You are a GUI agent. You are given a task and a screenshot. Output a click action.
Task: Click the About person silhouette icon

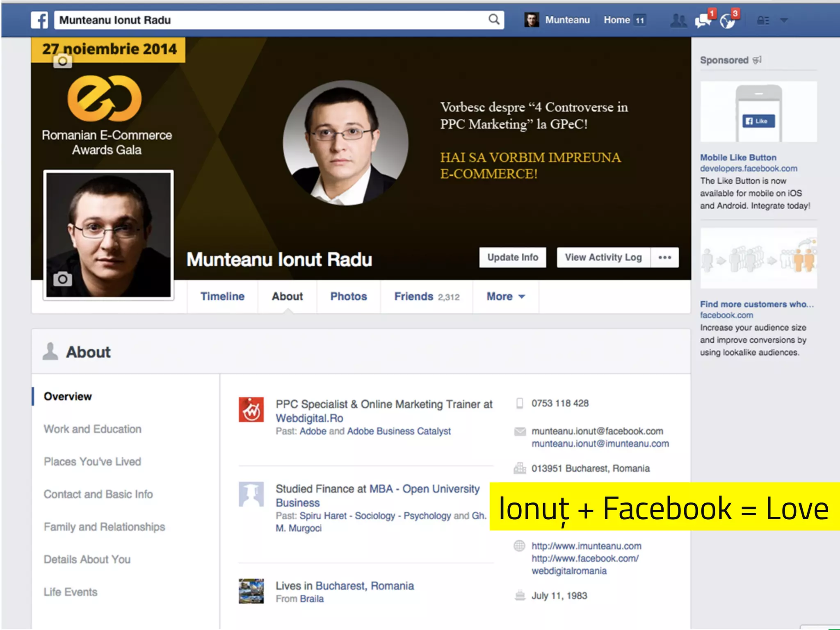point(50,352)
